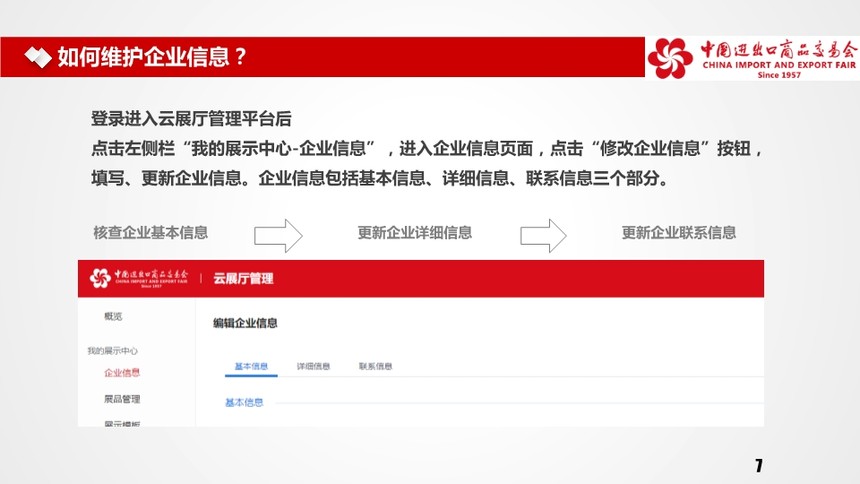This screenshot has width=860, height=484.
Task: Click the 核查企业基本信息 step label
Action: point(150,233)
